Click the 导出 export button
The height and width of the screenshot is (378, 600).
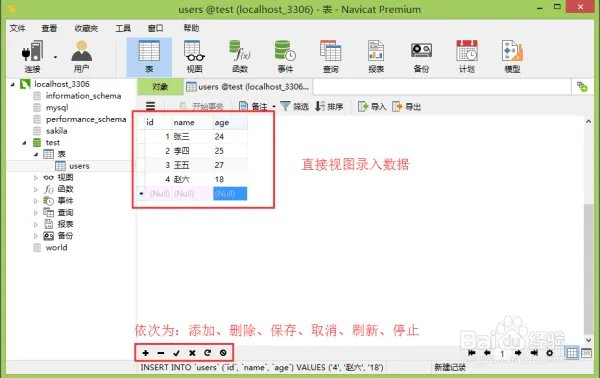pyautogui.click(x=406, y=106)
